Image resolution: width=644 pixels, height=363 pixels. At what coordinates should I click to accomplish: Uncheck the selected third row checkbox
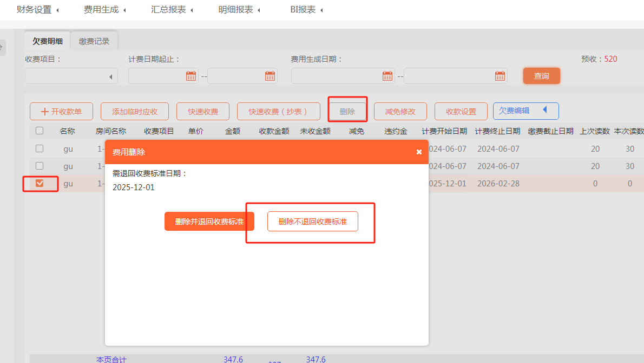(40, 184)
